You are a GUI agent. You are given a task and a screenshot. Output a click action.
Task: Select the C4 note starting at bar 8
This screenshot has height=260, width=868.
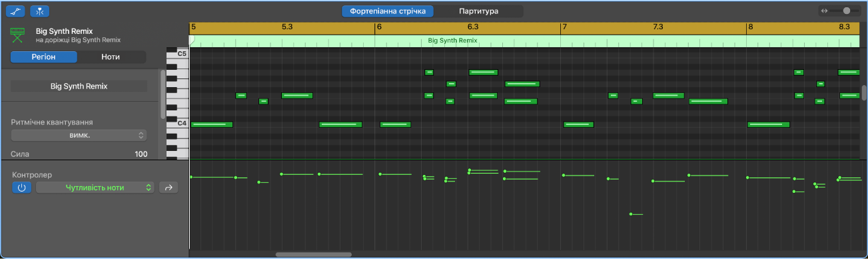(x=768, y=124)
